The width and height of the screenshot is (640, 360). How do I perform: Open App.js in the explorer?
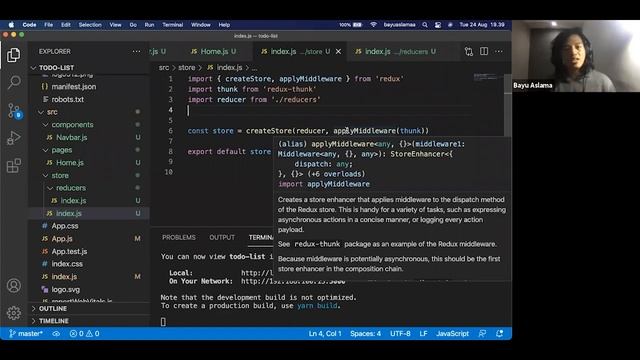point(62,238)
